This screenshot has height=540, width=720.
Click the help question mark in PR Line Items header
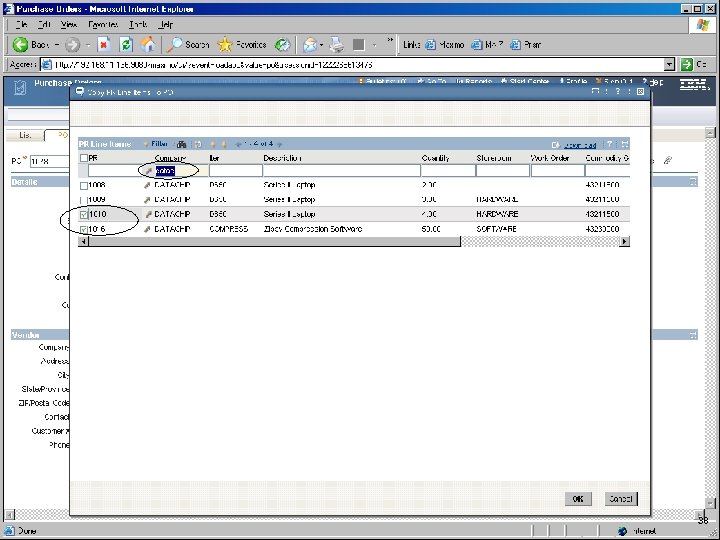(609, 144)
